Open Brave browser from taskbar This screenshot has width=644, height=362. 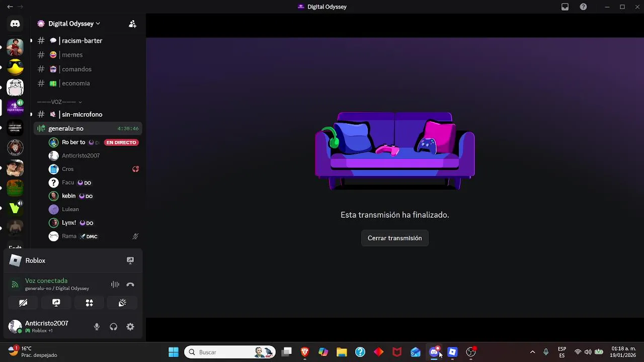tap(305, 352)
